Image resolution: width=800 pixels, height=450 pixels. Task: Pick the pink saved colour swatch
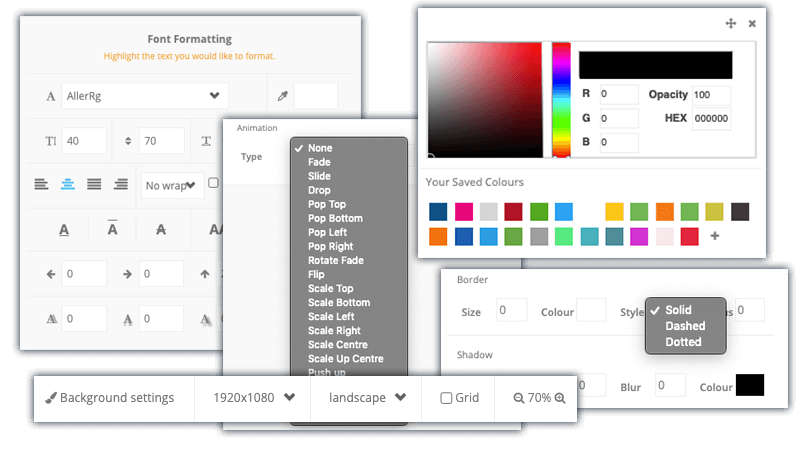463,211
